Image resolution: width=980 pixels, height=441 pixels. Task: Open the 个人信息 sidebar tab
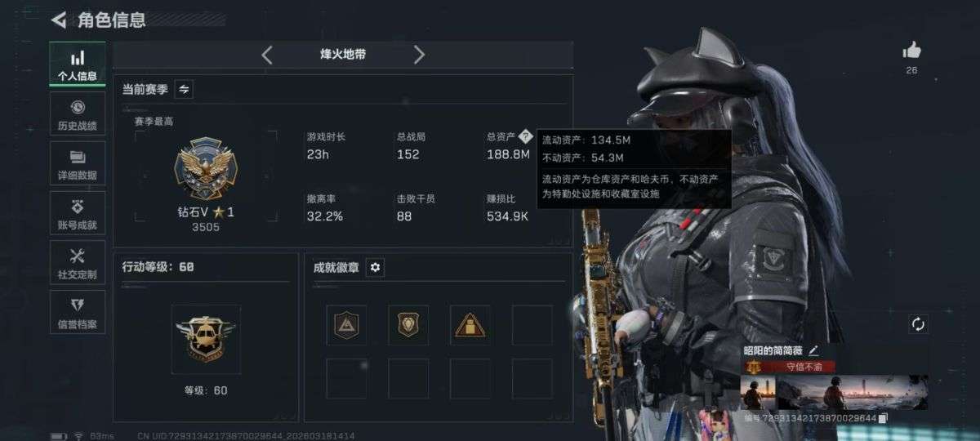pyautogui.click(x=78, y=65)
